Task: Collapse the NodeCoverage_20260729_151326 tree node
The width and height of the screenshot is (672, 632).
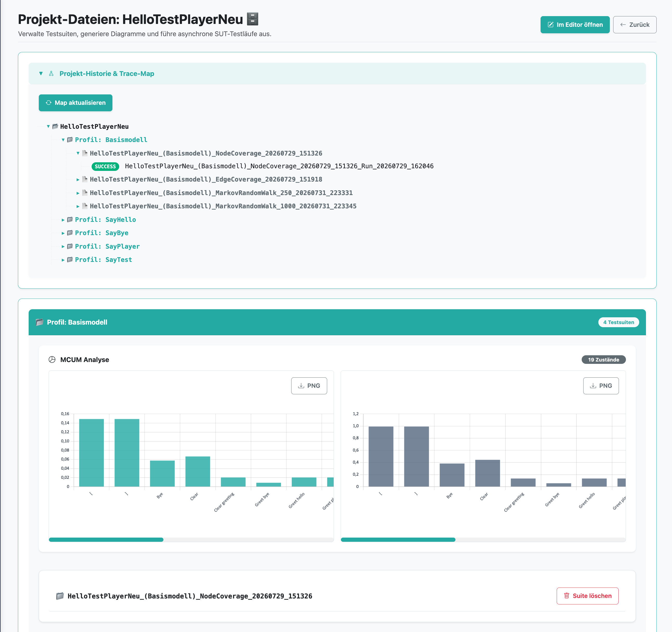Action: [78, 153]
